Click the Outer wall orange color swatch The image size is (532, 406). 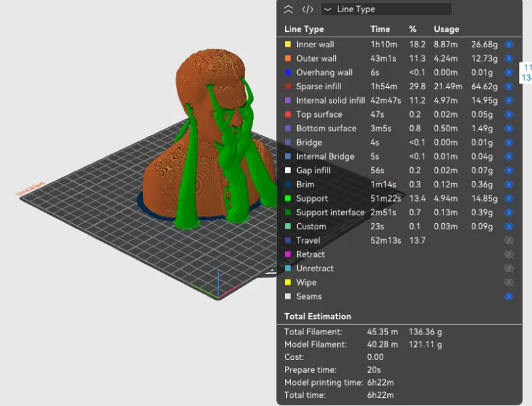[288, 58]
